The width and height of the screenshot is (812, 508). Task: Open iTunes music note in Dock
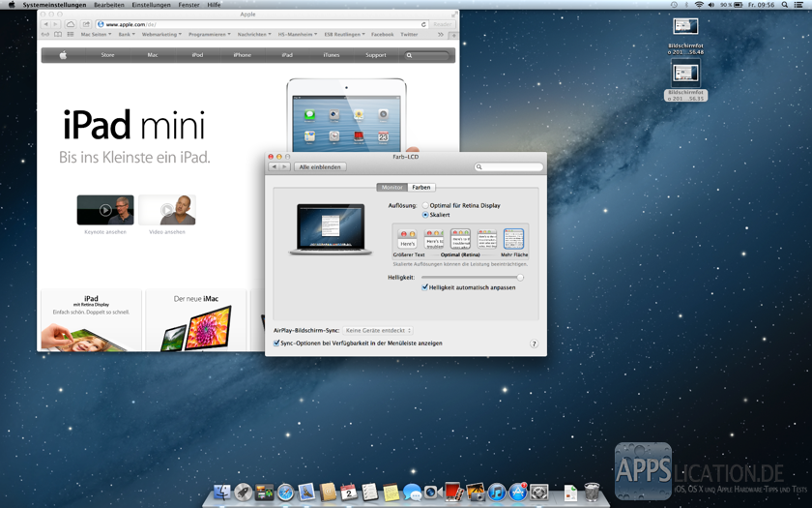(497, 492)
